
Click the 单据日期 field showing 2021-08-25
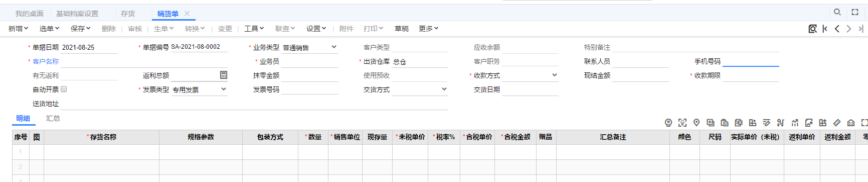click(x=89, y=47)
